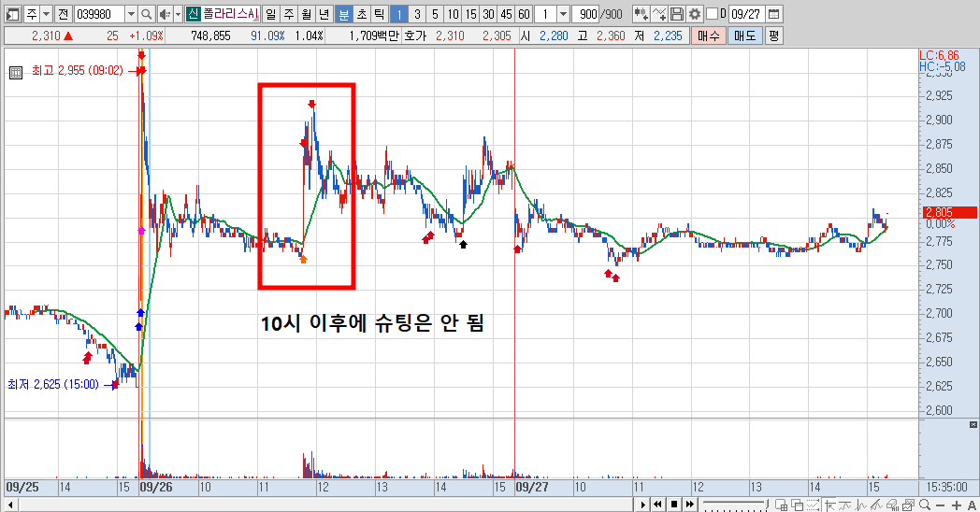Screen dimensions: 980x512
Task: Switch to weekly chart beside 일 button
Action: pos(289,14)
